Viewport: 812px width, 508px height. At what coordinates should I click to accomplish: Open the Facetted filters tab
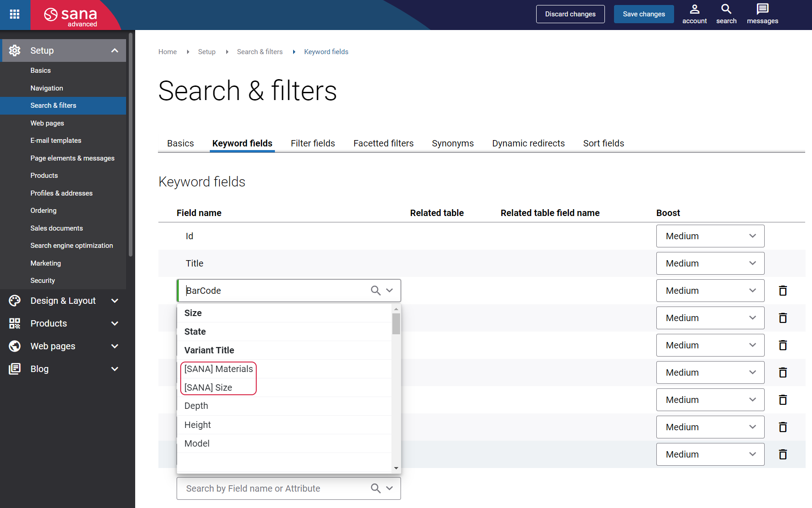tap(383, 143)
